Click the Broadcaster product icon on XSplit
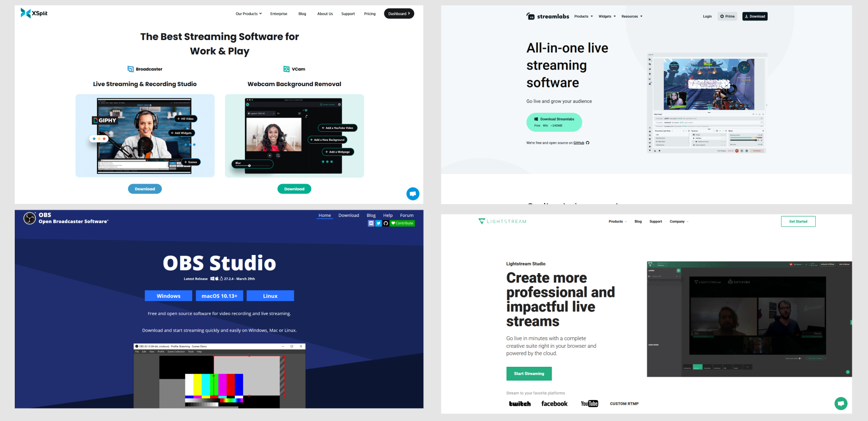 pyautogui.click(x=130, y=69)
